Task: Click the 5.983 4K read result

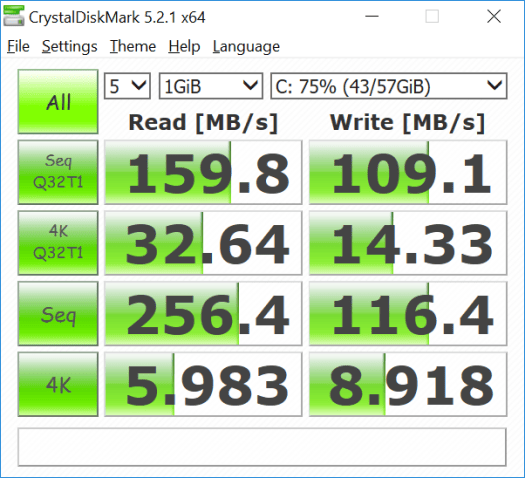Action: pos(203,384)
